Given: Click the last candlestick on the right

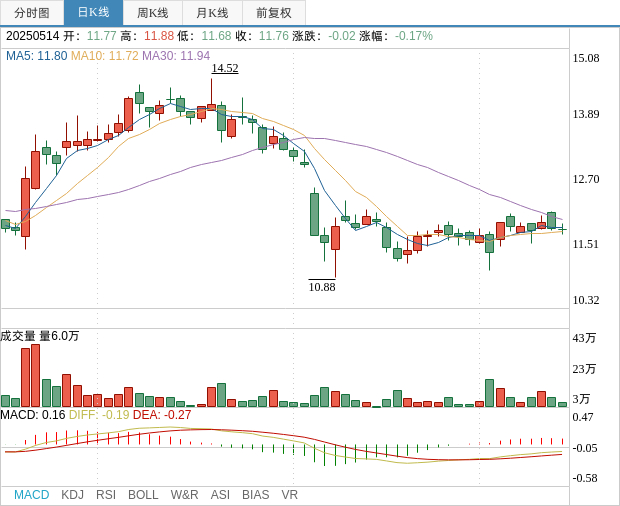Looking at the screenshot, I should 562,229.
